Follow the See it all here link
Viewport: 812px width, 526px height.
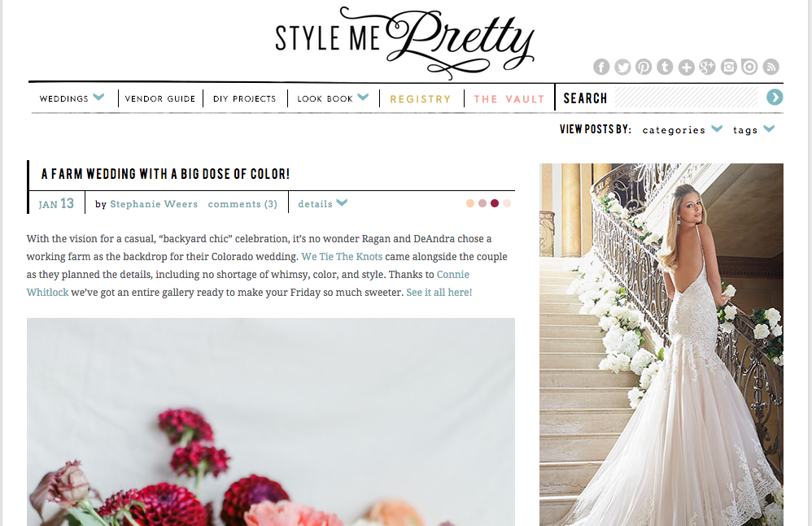point(439,292)
